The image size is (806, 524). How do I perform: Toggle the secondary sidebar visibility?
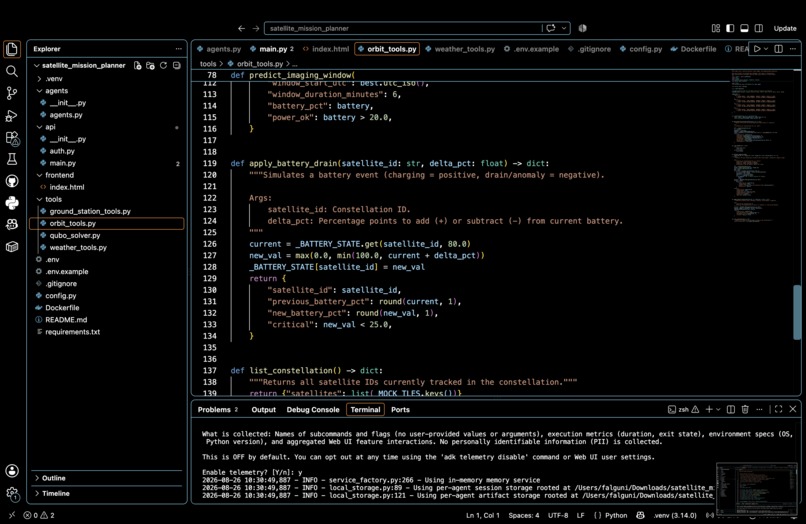coord(759,28)
